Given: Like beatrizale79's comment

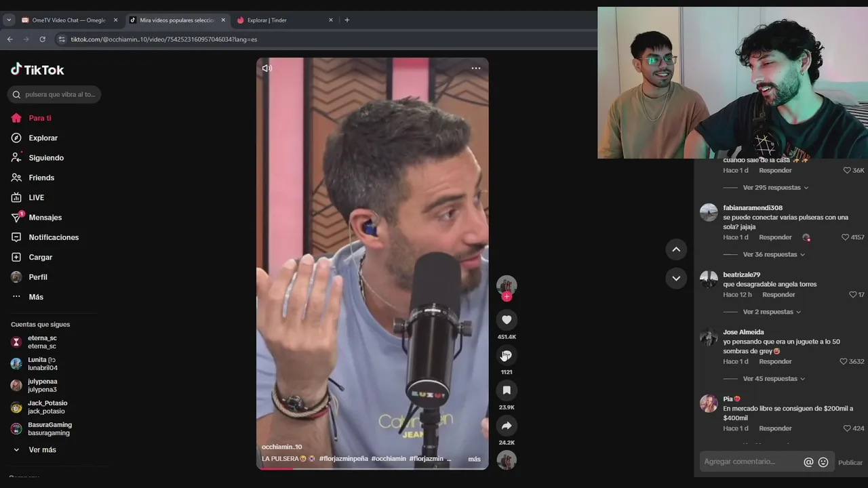Looking at the screenshot, I should coord(853,295).
